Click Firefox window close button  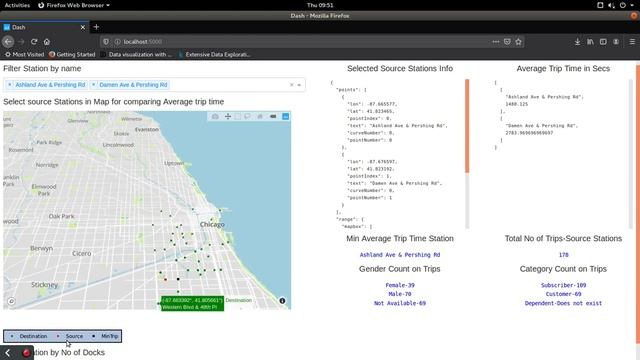click(634, 16)
